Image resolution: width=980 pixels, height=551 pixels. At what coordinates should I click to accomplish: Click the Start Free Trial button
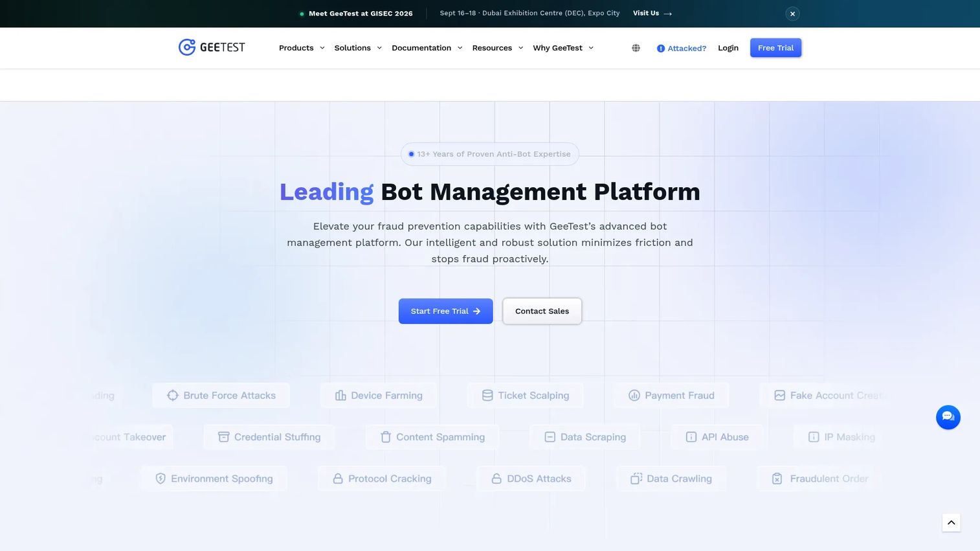pos(446,311)
